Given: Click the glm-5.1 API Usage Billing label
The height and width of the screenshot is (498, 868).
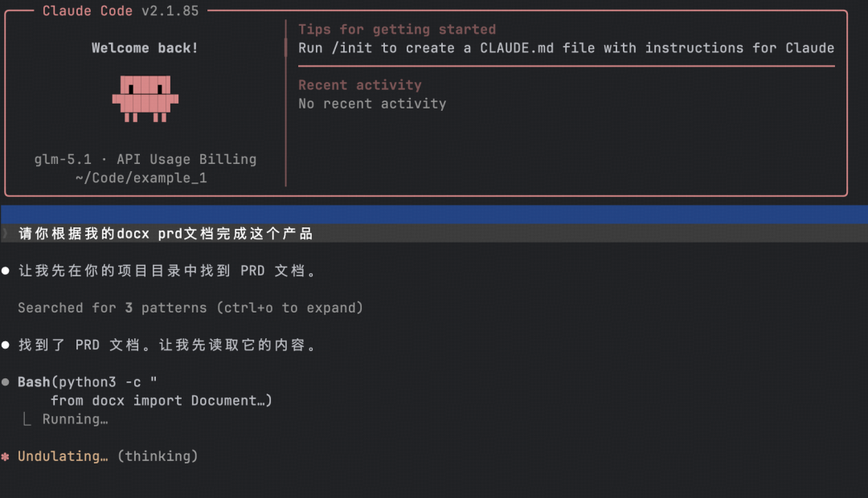Looking at the screenshot, I should pos(145,159).
